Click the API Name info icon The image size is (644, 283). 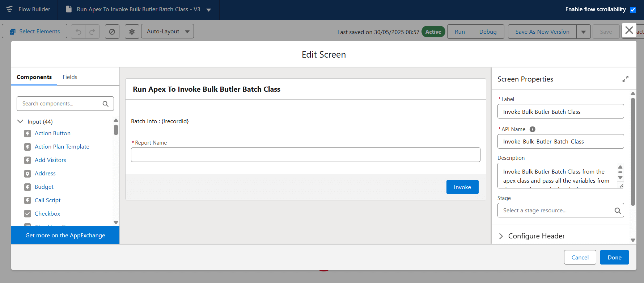(533, 129)
